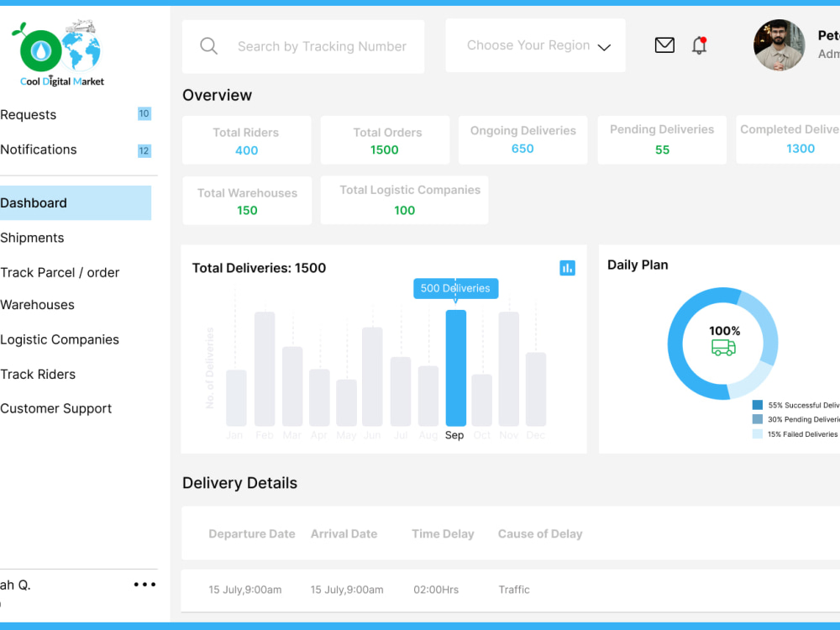
Task: Open the Choose Your Region dropdown
Action: coord(535,45)
